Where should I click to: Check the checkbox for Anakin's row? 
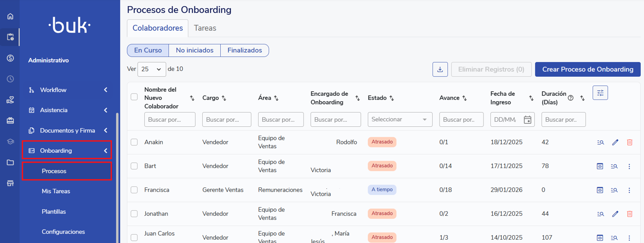pos(134,142)
